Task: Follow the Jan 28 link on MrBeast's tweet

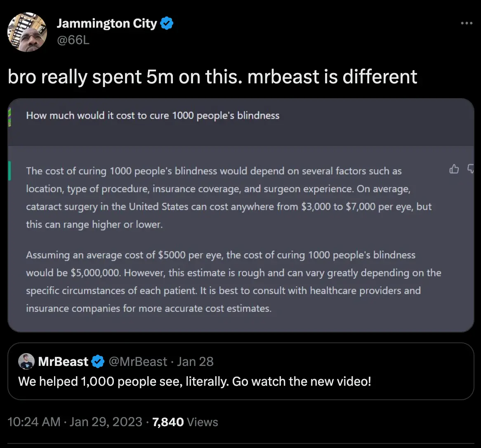Action: click(x=195, y=361)
